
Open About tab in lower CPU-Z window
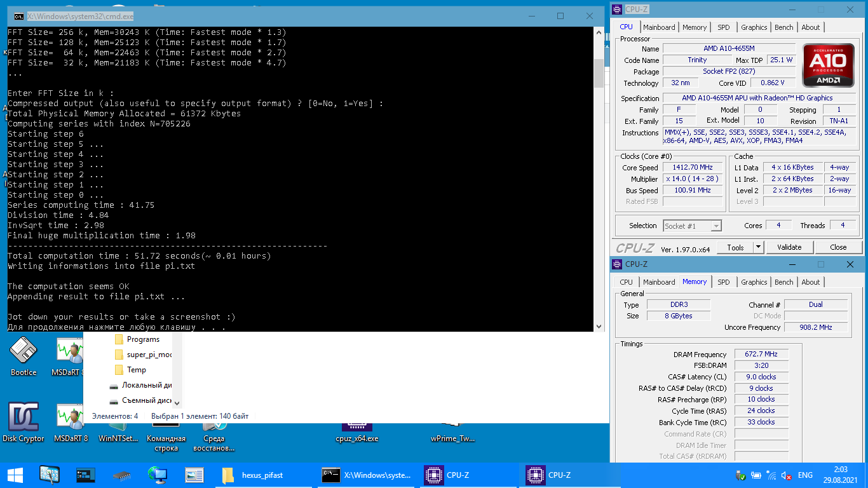tap(811, 282)
